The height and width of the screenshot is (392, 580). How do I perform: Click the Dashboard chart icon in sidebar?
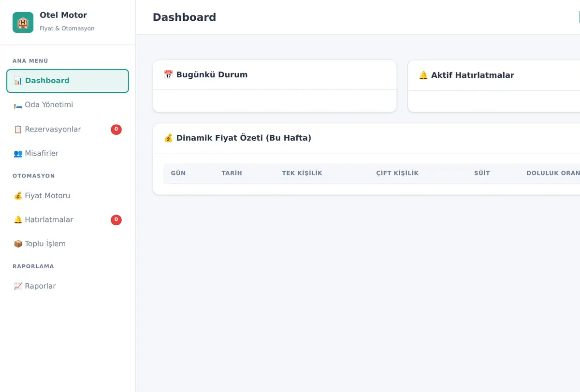point(18,81)
